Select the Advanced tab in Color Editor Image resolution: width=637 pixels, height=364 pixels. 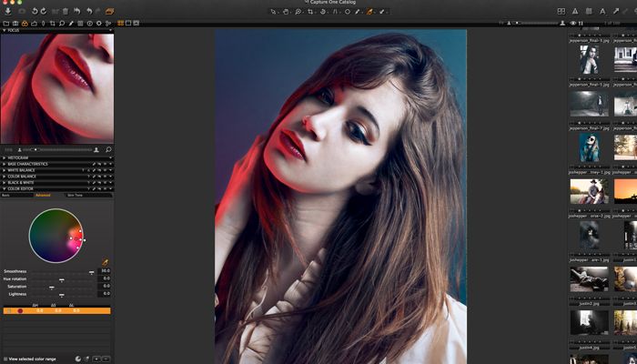click(x=43, y=196)
